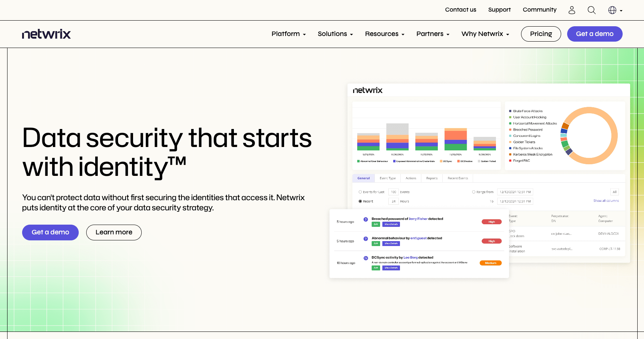Viewport: 644px width, 339px height.
Task: Click Lee Berg link in alert
Action: [410, 258]
